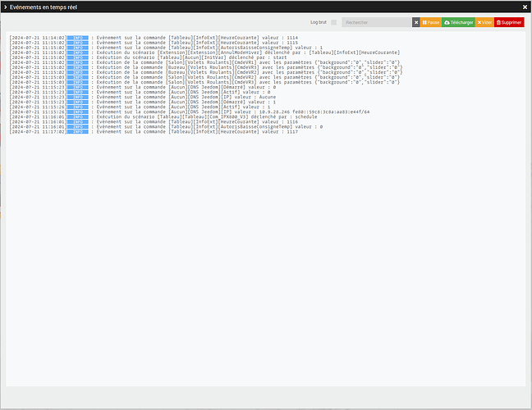Enable the Log brut checkbox

(x=334, y=22)
